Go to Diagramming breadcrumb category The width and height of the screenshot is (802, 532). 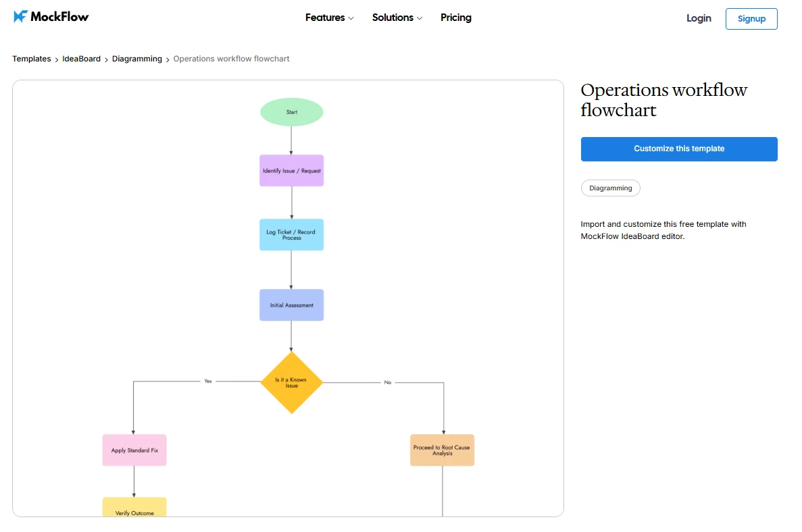click(x=137, y=59)
